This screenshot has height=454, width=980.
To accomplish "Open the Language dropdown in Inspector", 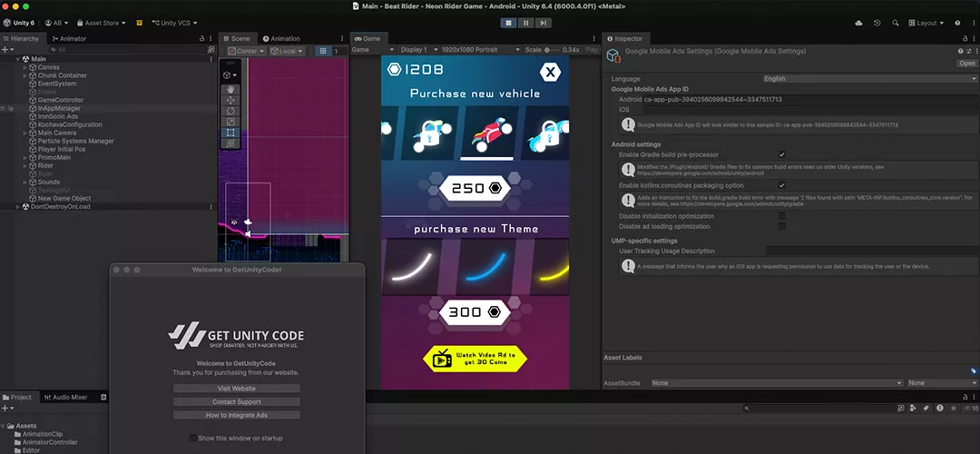I will (869, 79).
